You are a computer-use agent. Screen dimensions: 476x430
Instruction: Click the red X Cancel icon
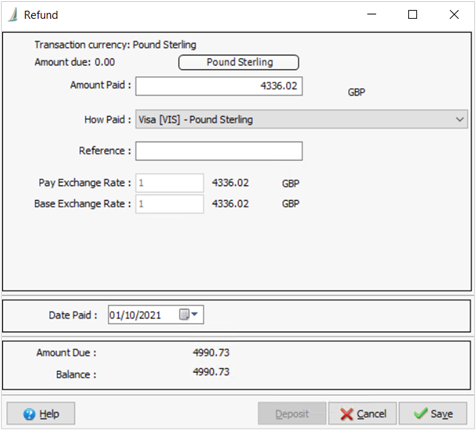point(346,414)
